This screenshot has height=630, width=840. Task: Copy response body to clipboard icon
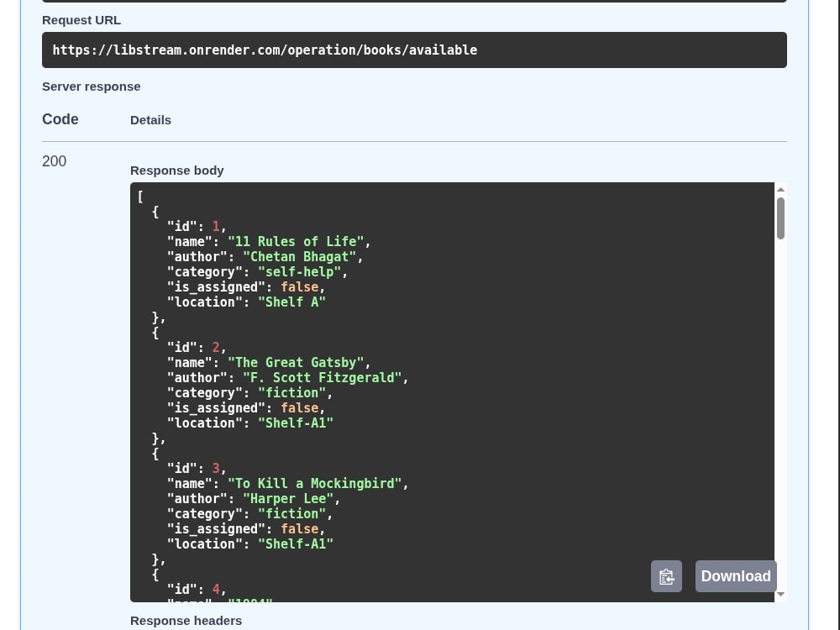point(666,576)
